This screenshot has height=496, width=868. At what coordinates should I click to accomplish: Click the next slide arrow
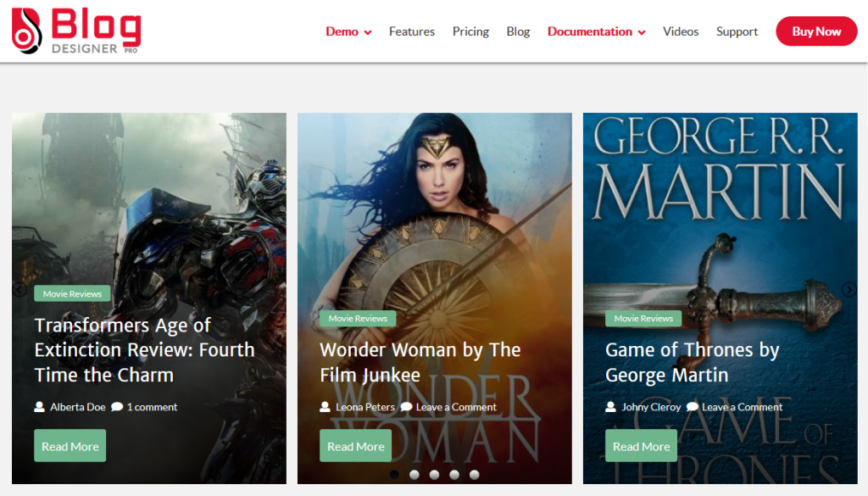[x=849, y=290]
